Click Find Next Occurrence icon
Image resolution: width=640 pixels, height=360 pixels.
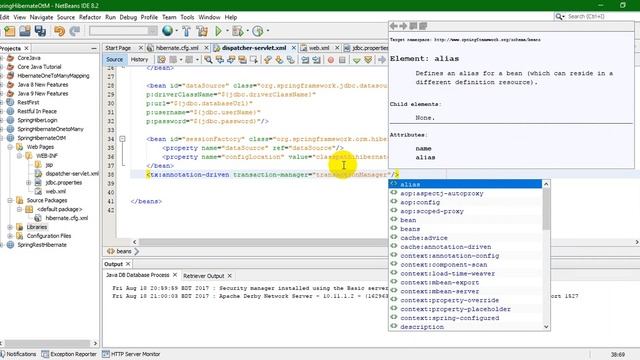[231, 60]
